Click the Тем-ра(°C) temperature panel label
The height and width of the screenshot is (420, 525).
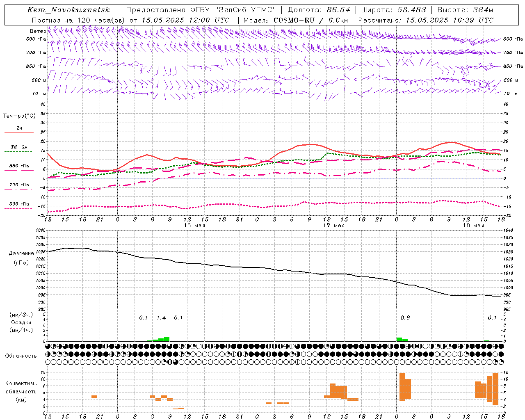19,116
